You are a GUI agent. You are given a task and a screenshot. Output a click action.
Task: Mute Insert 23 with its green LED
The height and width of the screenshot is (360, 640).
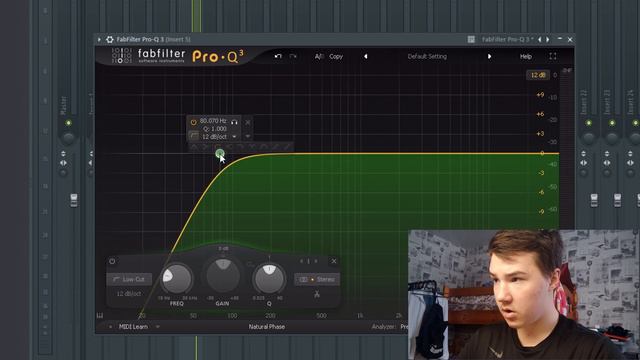[x=612, y=123]
